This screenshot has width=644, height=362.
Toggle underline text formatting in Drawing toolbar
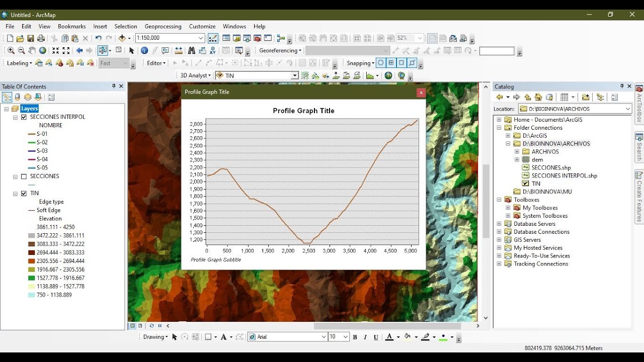(x=376, y=337)
